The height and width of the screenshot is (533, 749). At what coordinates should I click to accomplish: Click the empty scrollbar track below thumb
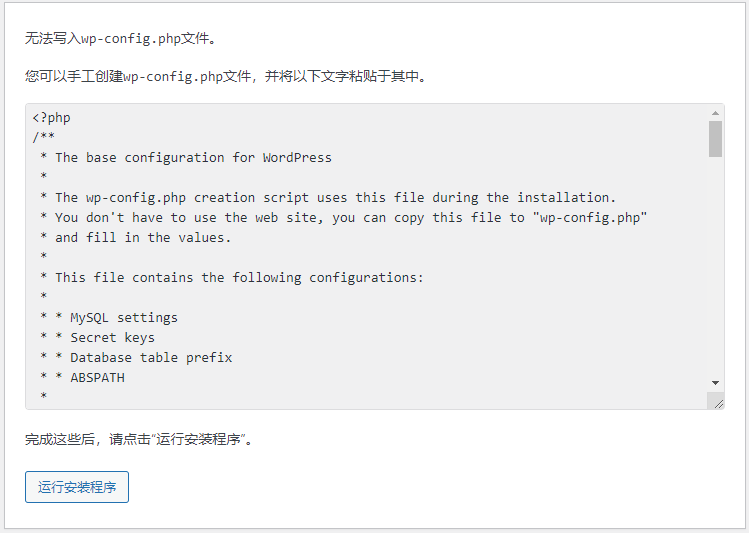click(x=715, y=266)
